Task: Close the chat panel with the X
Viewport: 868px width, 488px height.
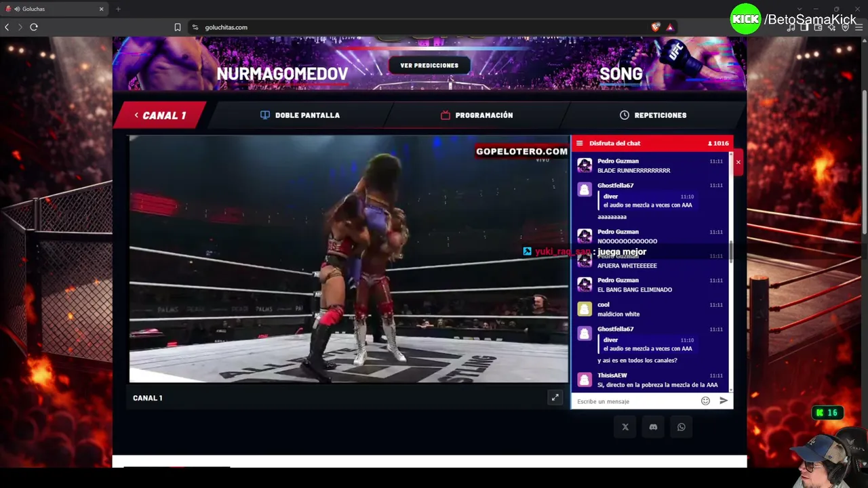Action: coord(738,162)
